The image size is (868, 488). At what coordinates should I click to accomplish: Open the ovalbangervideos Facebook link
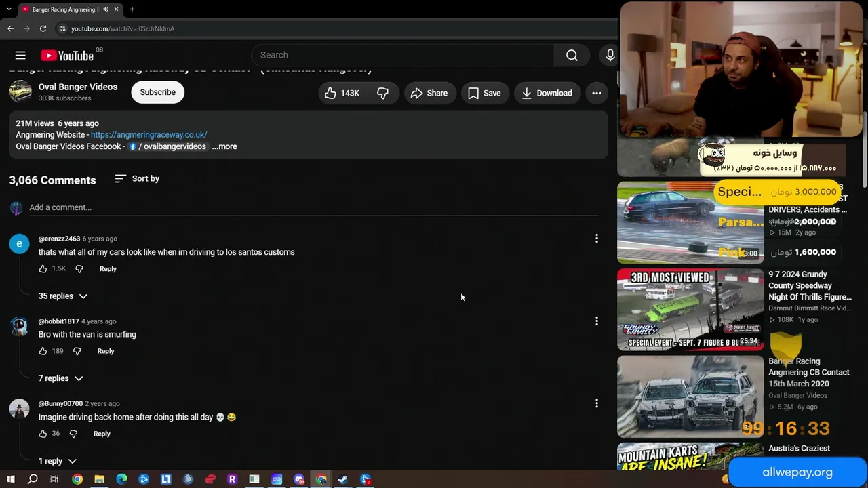167,146
